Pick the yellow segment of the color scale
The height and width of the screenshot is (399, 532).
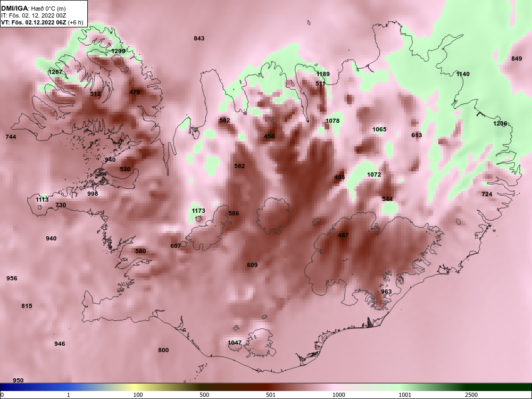click(x=134, y=387)
